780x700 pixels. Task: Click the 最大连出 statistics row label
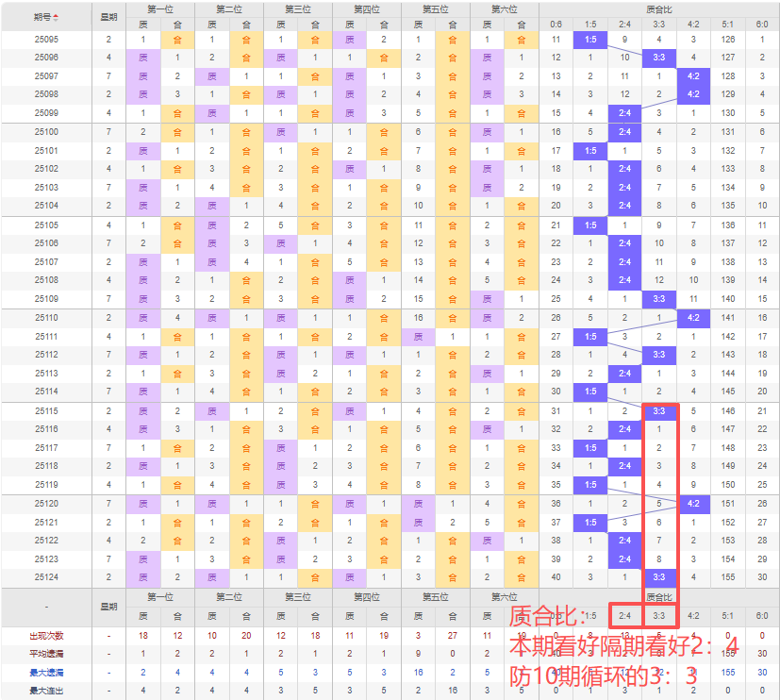click(46, 691)
